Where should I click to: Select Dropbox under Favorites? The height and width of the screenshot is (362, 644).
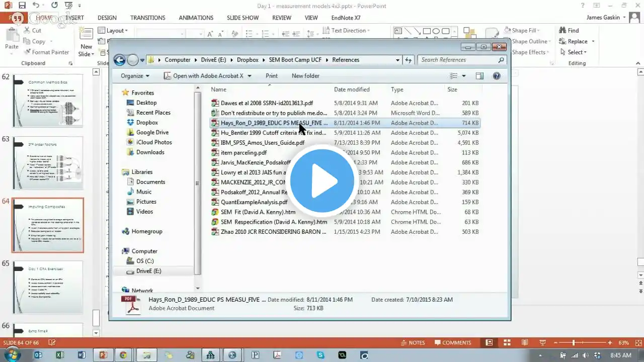click(147, 123)
